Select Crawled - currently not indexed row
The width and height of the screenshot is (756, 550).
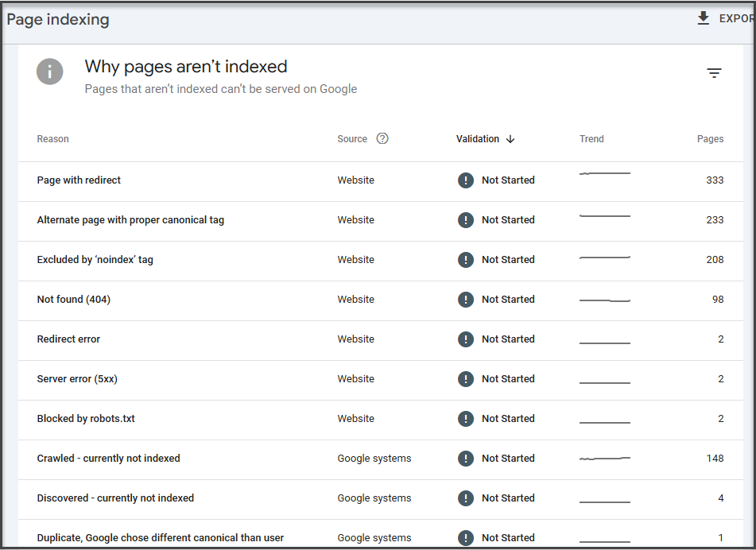(x=109, y=459)
